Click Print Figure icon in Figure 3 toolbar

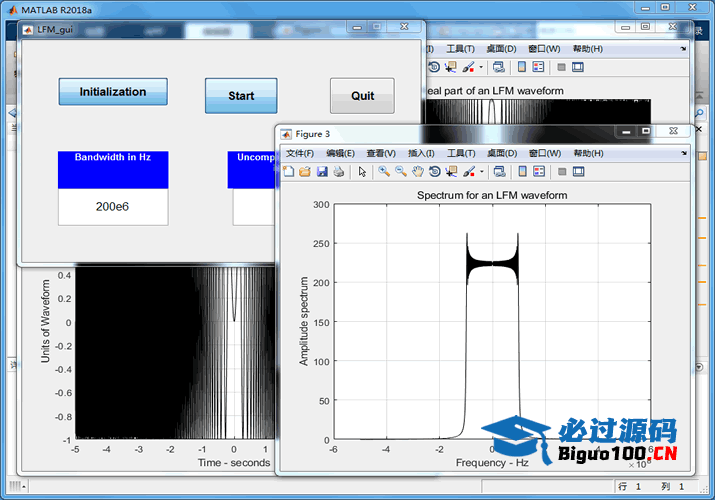(x=339, y=171)
